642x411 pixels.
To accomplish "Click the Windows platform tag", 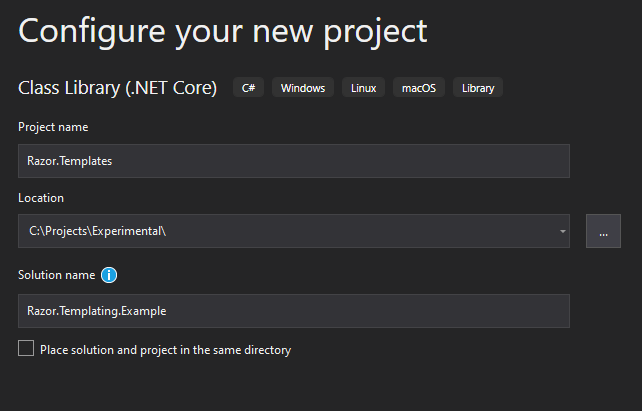I will pos(303,88).
